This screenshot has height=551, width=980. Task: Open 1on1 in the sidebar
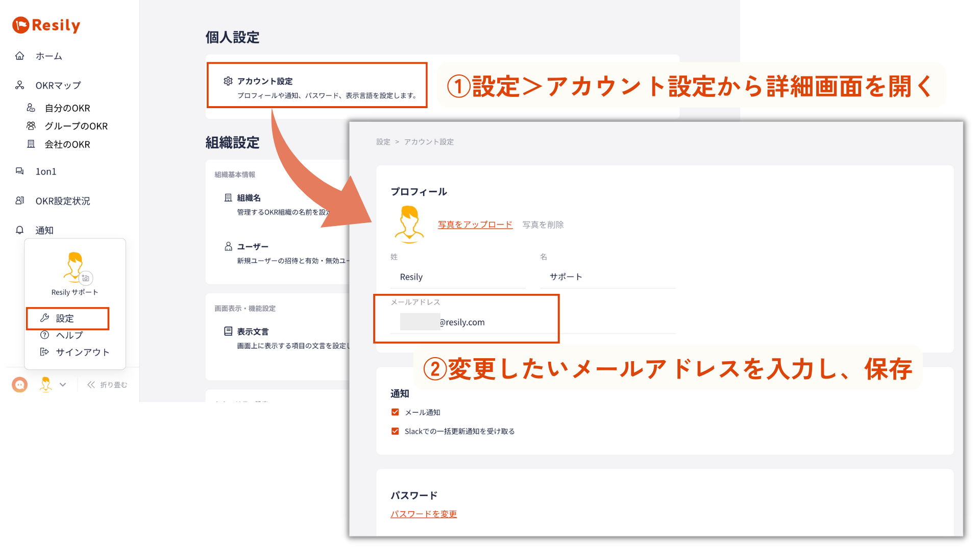[x=46, y=171]
